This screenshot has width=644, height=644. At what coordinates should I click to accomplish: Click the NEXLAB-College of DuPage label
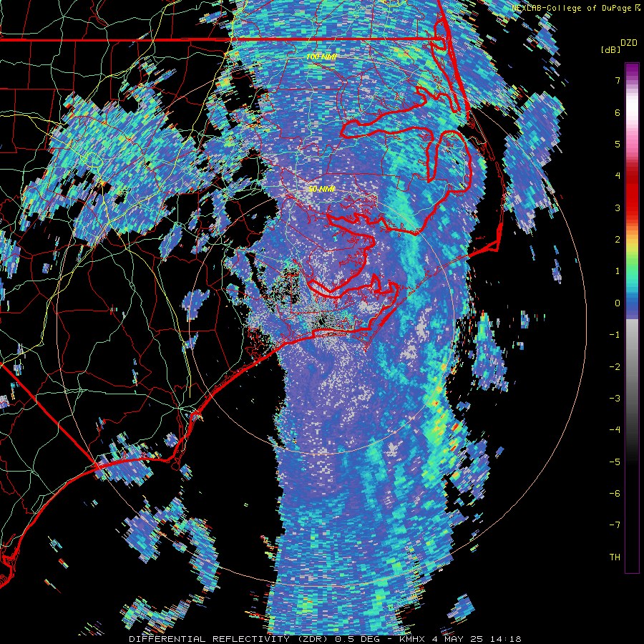[x=572, y=8]
